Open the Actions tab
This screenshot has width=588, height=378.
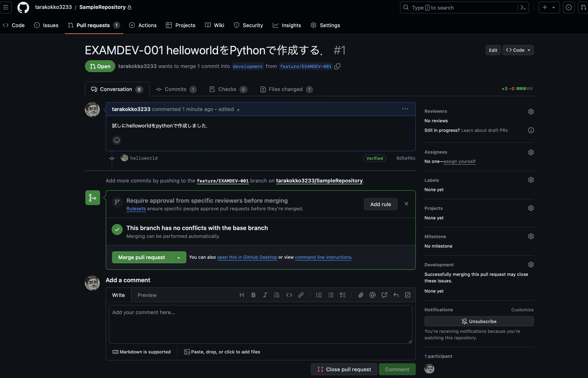(143, 25)
